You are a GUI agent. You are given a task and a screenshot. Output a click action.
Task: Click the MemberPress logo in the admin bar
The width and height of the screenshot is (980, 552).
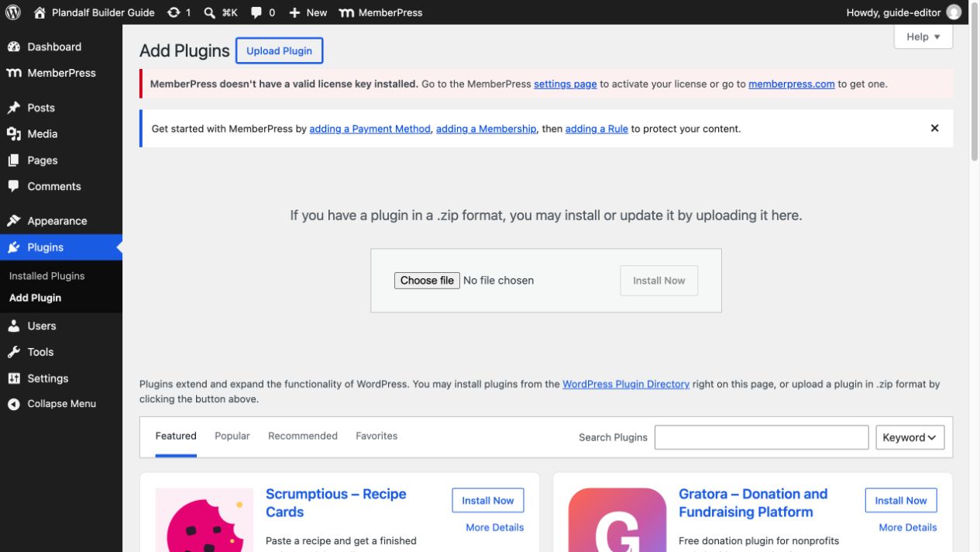coord(347,12)
